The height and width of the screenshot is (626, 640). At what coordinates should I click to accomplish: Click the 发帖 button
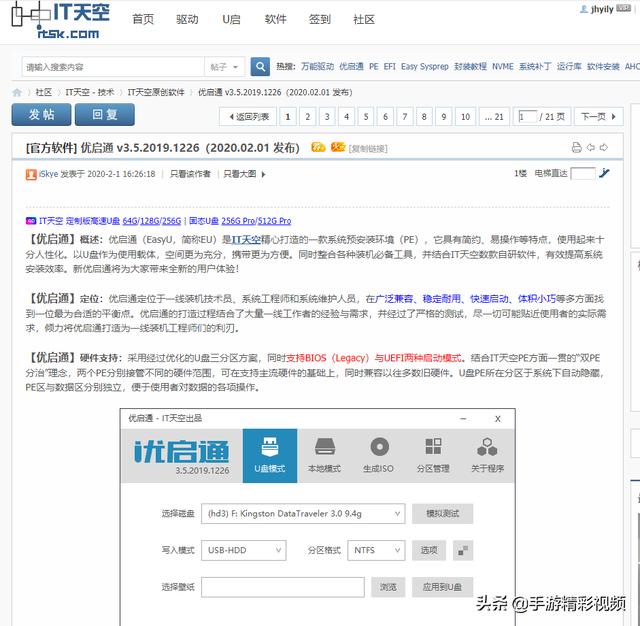(41, 115)
